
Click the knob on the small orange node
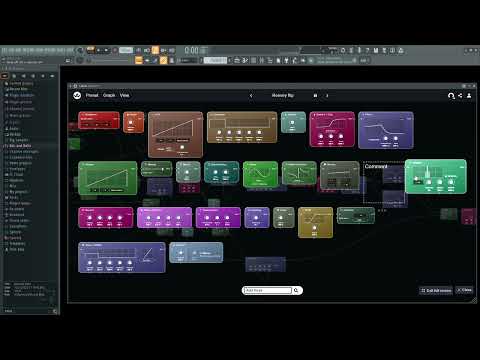131,123
